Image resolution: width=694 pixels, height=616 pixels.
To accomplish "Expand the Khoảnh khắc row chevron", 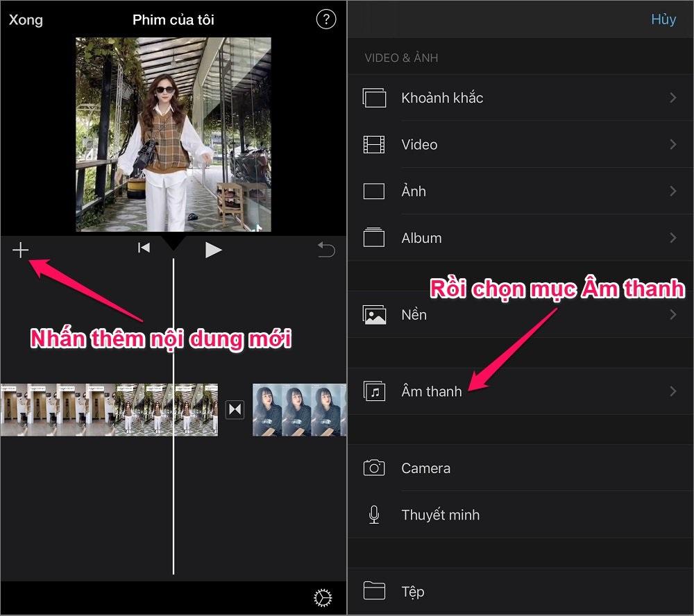I will click(672, 98).
